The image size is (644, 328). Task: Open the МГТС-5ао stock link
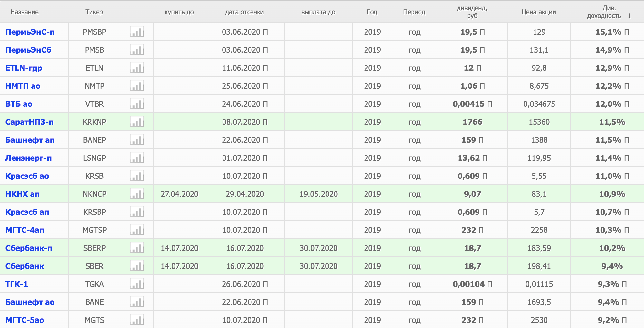click(25, 320)
